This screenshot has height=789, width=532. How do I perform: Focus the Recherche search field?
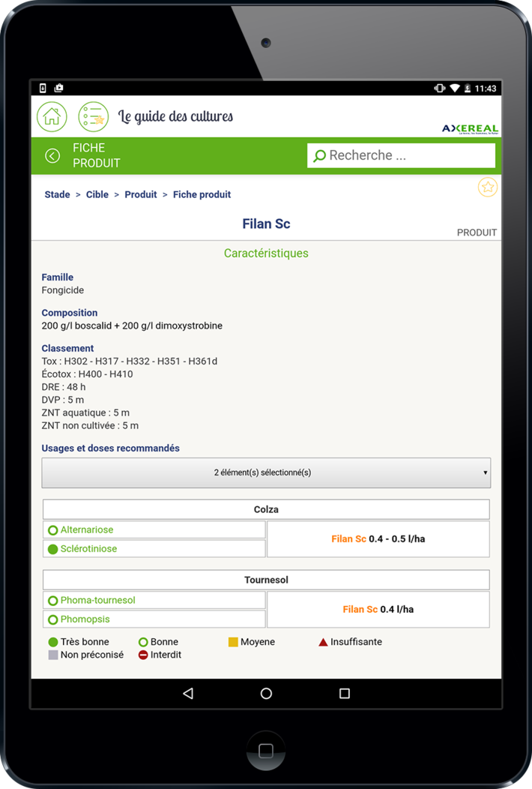point(402,155)
